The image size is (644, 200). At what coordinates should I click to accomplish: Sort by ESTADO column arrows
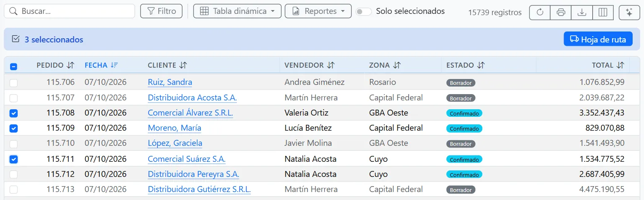point(481,65)
